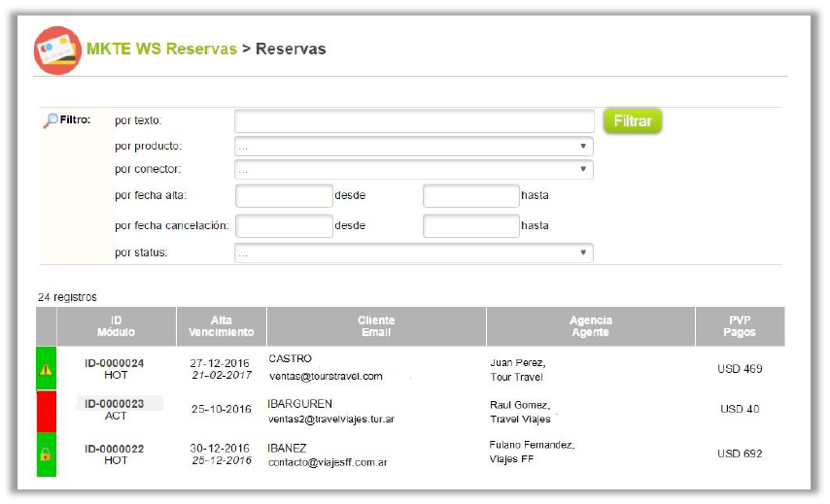Click the ACT module label
Viewport: 830px width, 504px height.
(116, 417)
